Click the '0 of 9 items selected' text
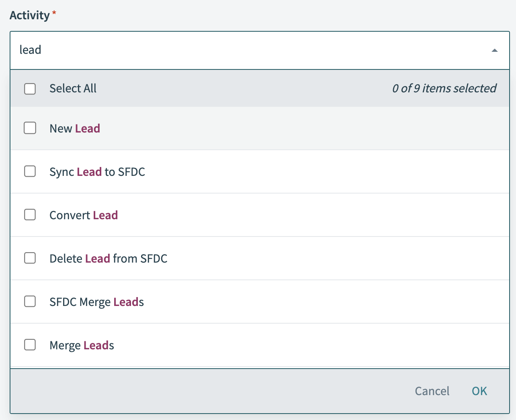 point(444,89)
